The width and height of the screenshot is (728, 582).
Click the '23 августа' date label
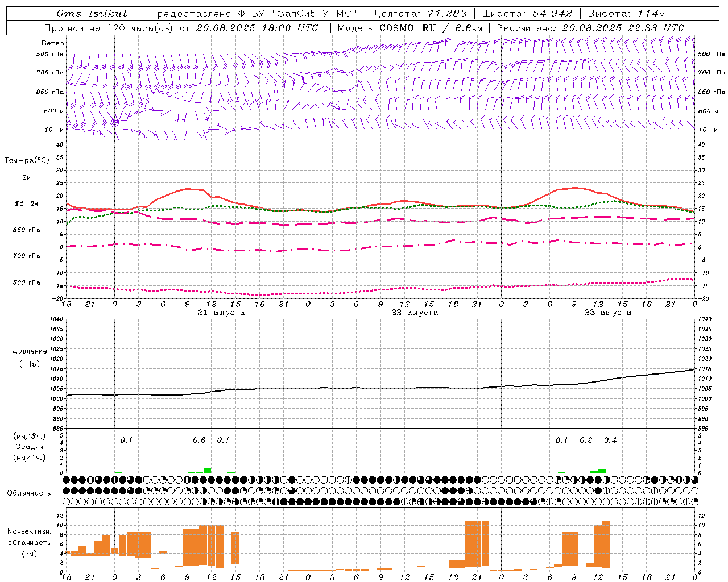click(x=608, y=313)
